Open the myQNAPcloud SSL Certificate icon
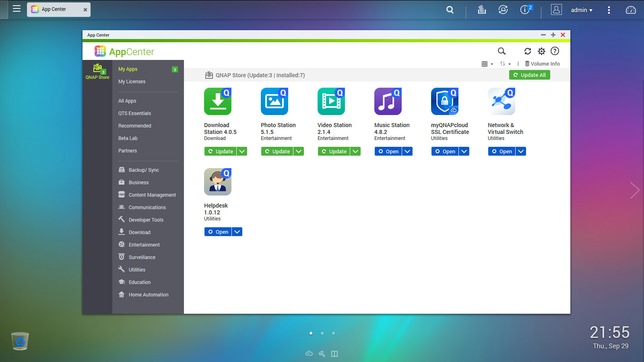 click(445, 101)
